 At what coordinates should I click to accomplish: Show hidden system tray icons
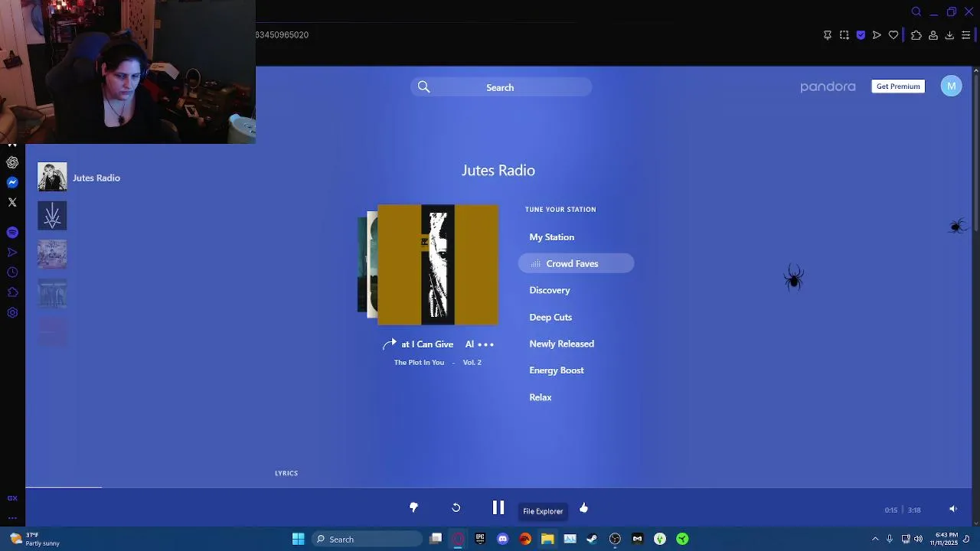[875, 540]
